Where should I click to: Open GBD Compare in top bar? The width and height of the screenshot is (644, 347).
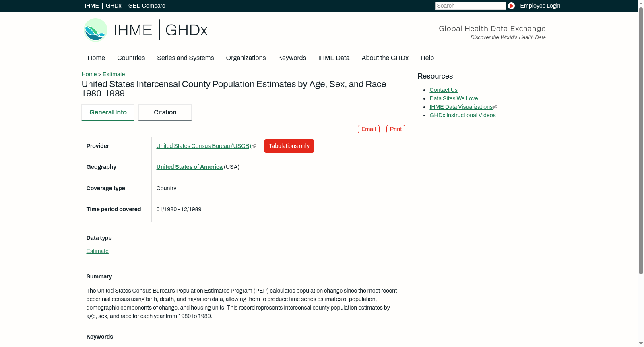point(147,6)
